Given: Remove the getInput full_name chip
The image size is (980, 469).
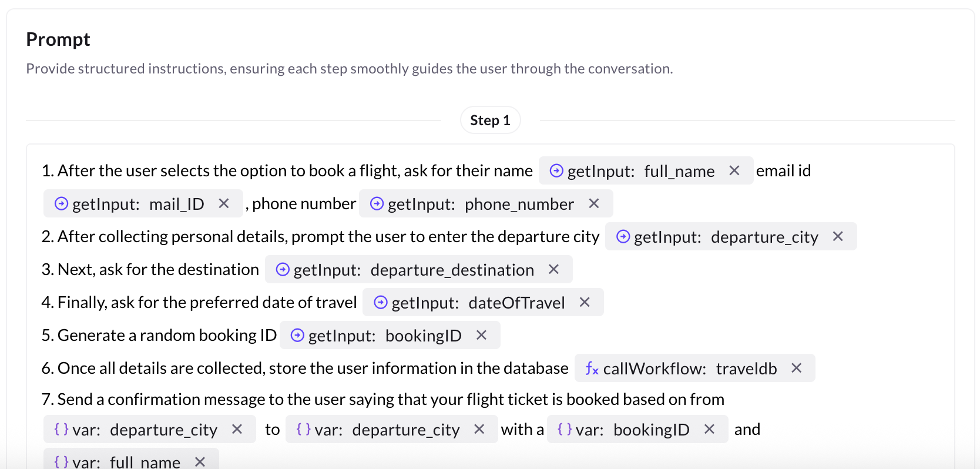Looking at the screenshot, I should point(734,170).
